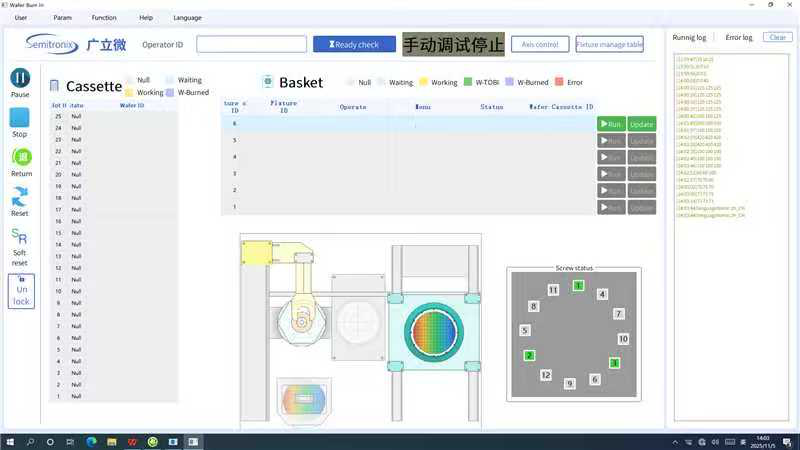Image resolution: width=800 pixels, height=450 pixels.
Task: Trigger the Soft reset icon
Action: [x=20, y=237]
